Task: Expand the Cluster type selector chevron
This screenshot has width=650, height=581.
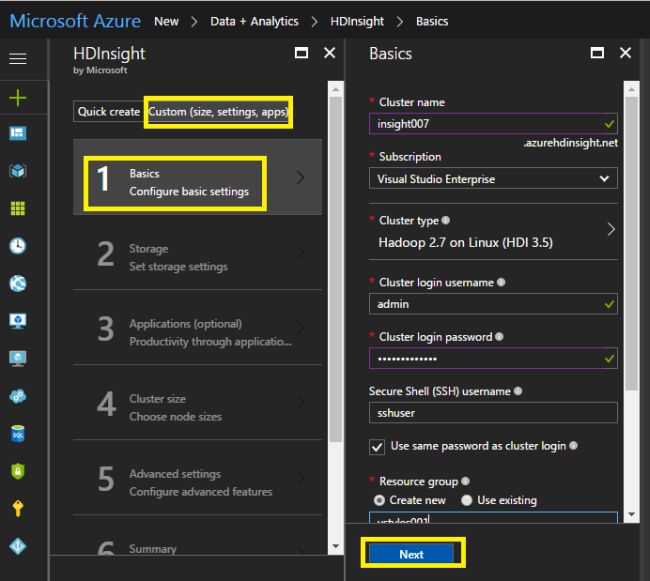Action: click(x=611, y=229)
